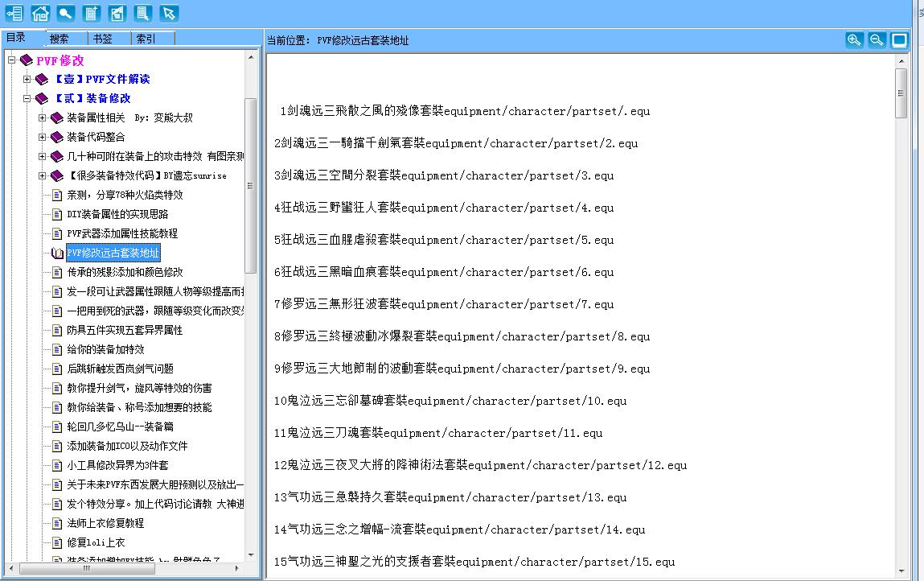
Task: Go to the home page icon
Action: (x=40, y=13)
